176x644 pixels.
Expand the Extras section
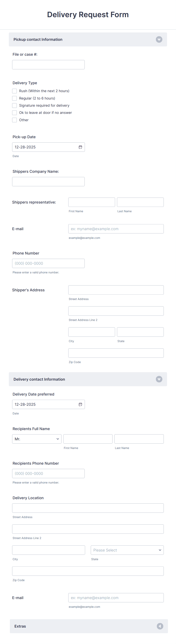pos(160,626)
